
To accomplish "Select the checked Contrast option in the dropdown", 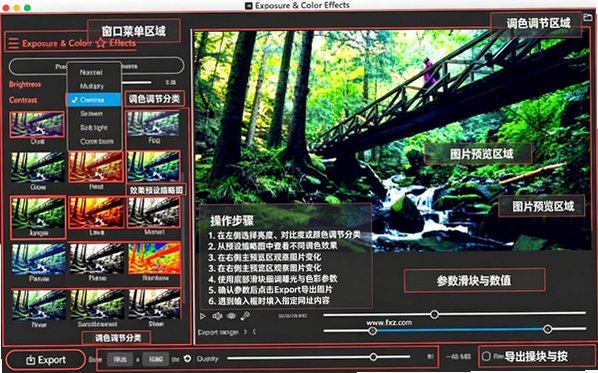I will pyautogui.click(x=95, y=100).
